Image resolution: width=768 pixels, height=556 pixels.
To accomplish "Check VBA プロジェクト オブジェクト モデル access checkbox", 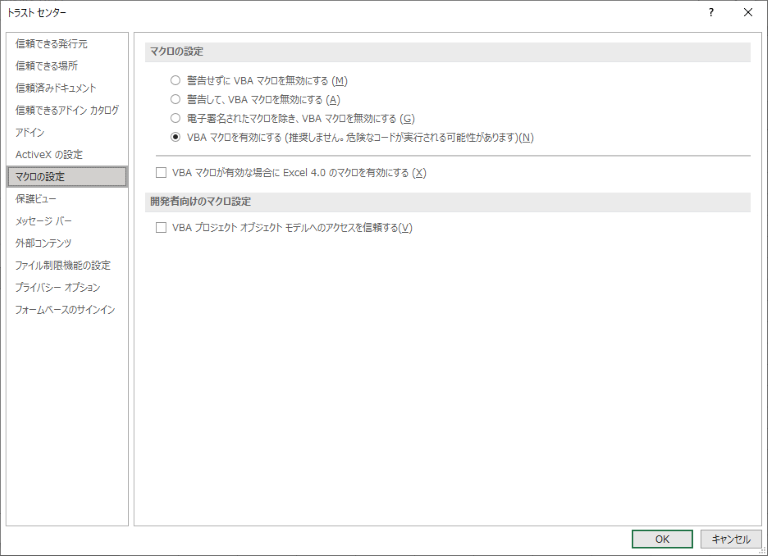I will tap(162, 228).
